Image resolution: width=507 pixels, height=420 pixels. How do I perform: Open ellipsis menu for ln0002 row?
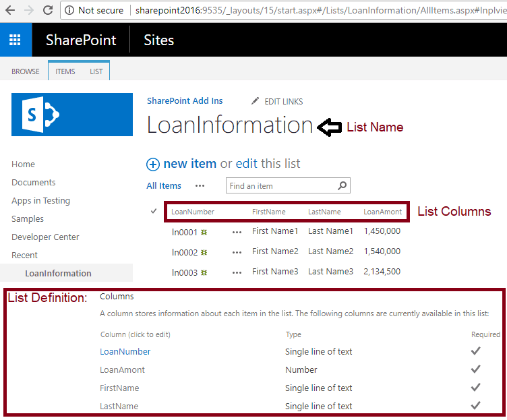click(237, 253)
